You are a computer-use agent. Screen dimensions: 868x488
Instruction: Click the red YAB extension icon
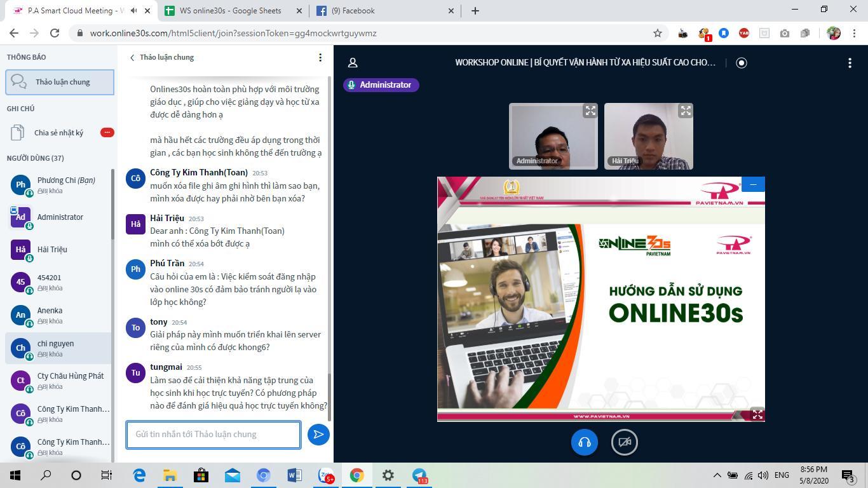744,33
